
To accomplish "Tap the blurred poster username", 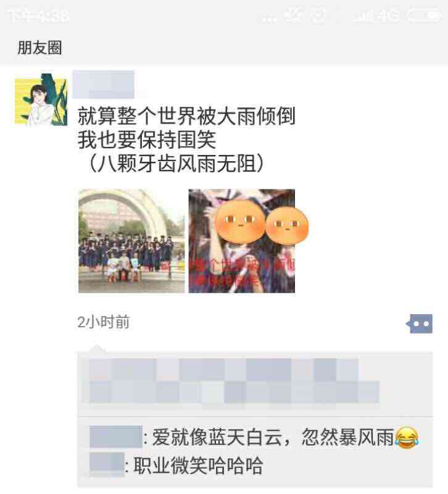I will 104,85.
